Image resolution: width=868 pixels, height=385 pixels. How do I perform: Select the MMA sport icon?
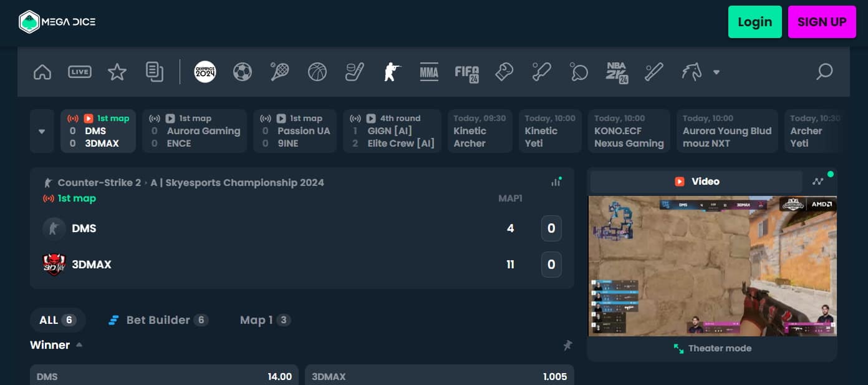[429, 72]
